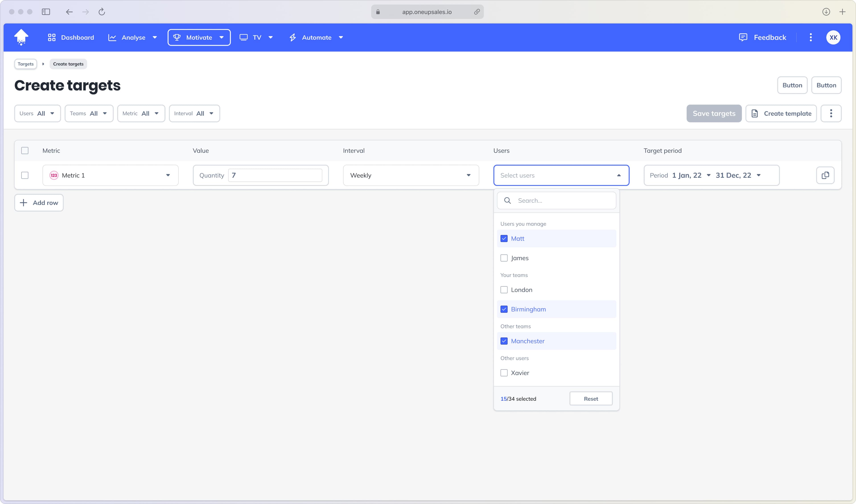Check James in users list
The height and width of the screenshot is (504, 856).
(x=504, y=258)
